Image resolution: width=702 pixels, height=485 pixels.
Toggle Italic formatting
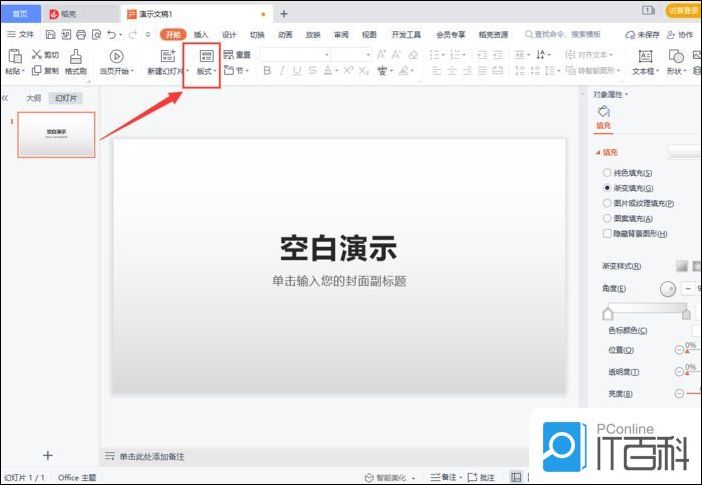282,70
